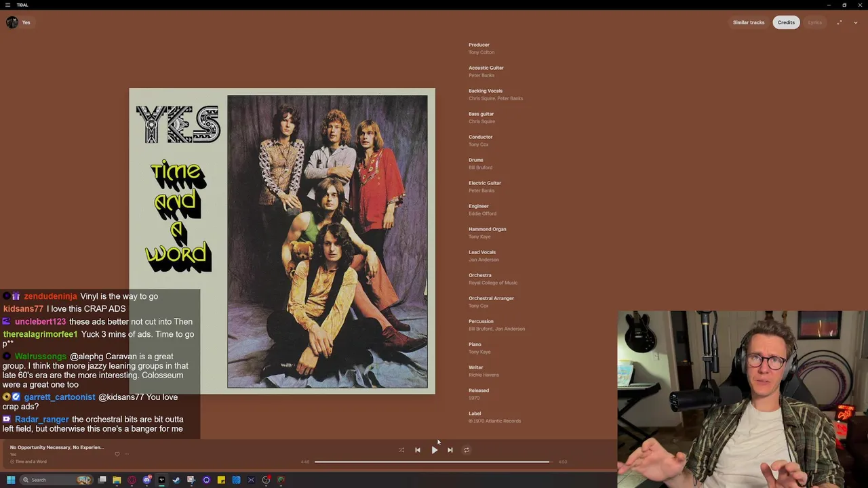This screenshot has width=868, height=488.
Task: Open the TIDAL hamburger menu
Action: 7,5
